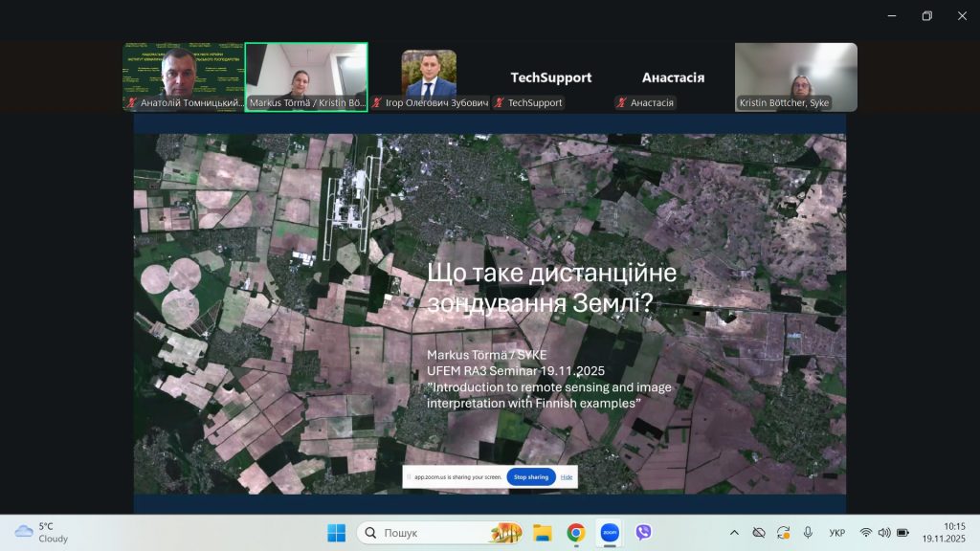Screen dimensions: 980x551
Task: Click the crossed camera icon in the tray
Action: (758, 533)
